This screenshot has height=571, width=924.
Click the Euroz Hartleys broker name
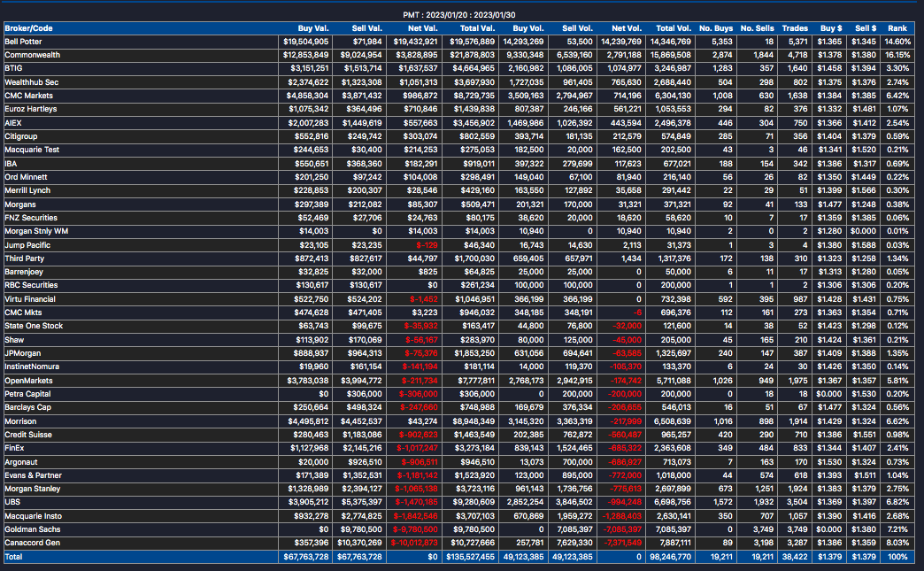(31, 109)
